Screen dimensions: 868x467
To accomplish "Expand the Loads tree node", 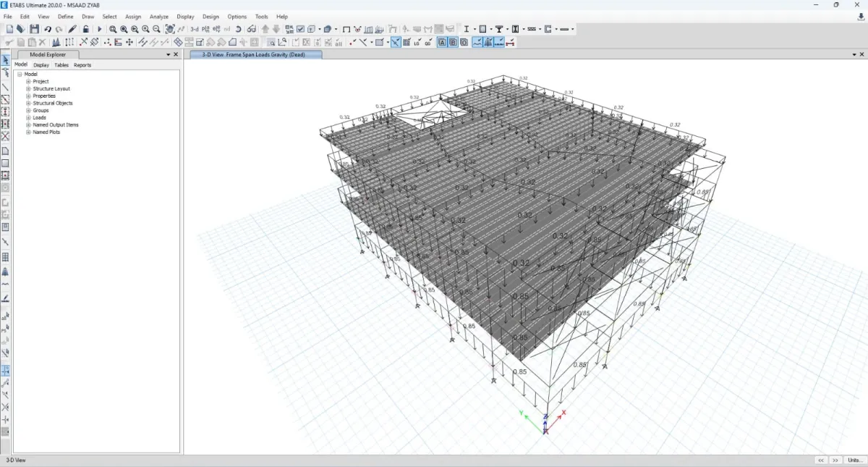I will 28,118.
